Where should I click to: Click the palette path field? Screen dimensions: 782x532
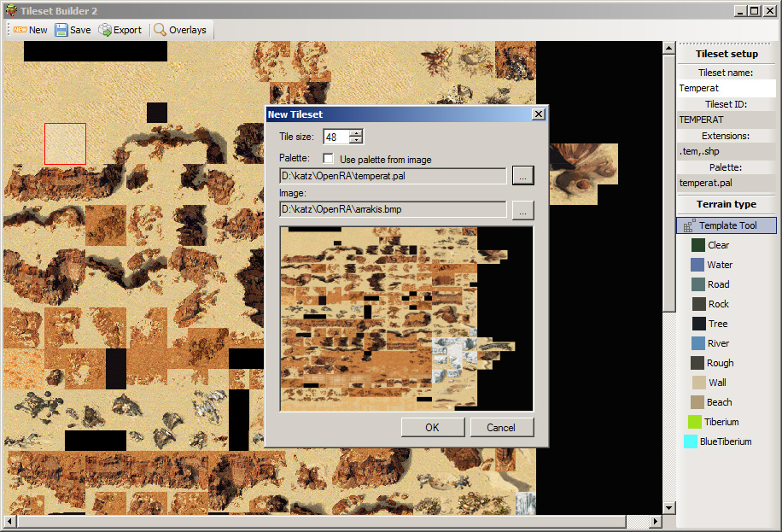[x=393, y=176]
